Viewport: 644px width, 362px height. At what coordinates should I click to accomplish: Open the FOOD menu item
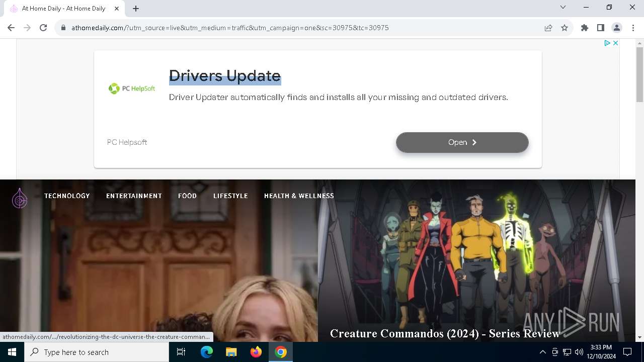point(187,196)
